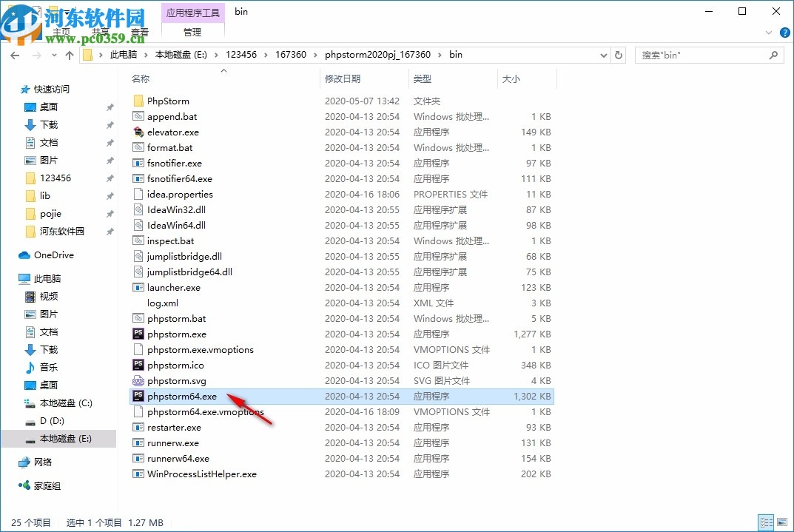This screenshot has height=532, width=794.
Task: Switch to large icons view
Action: [784, 522]
